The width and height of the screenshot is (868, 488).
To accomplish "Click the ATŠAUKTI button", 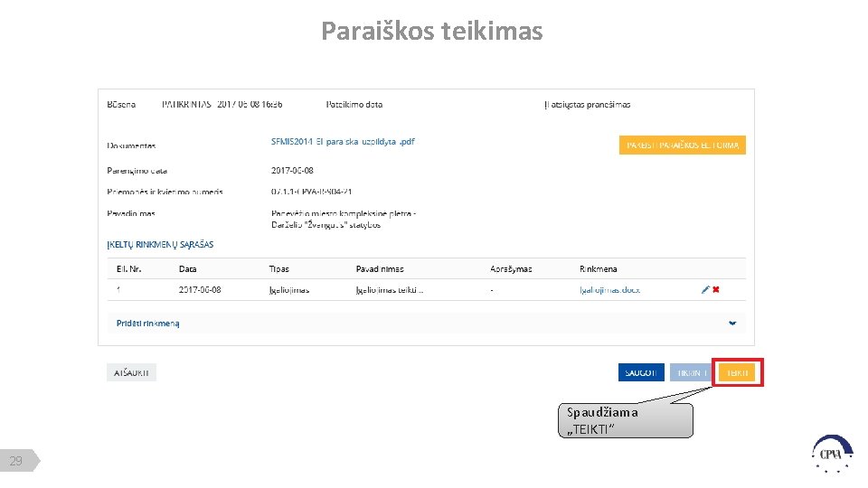I will tap(131, 372).
